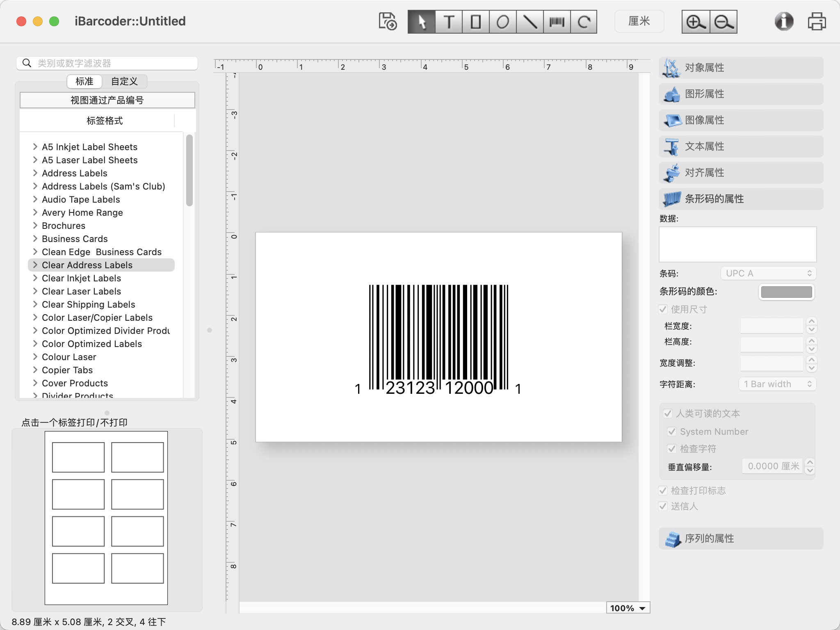The width and height of the screenshot is (840, 630).
Task: Select the Rectangle tool
Action: 475,21
